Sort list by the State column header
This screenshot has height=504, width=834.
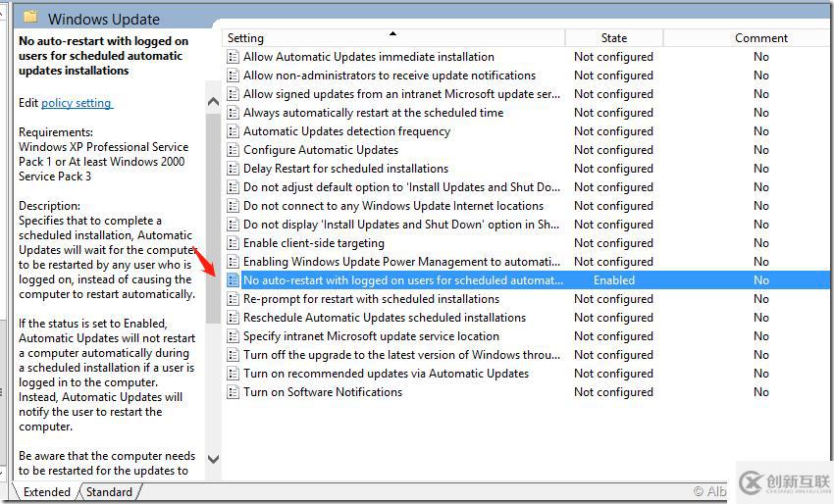(x=614, y=37)
